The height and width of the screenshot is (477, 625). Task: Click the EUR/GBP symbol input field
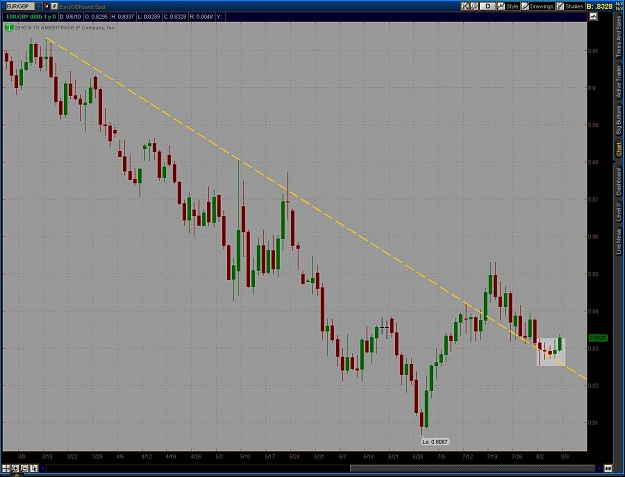20,6
